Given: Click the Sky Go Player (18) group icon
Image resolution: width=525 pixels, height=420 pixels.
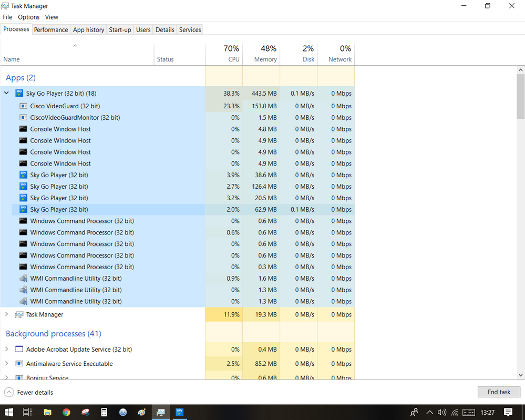Looking at the screenshot, I should pos(19,93).
